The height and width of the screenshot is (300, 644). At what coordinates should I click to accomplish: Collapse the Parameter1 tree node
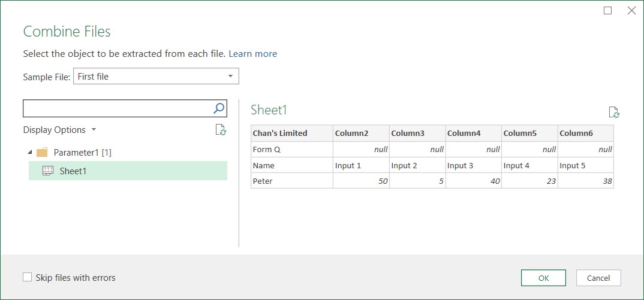[29, 153]
